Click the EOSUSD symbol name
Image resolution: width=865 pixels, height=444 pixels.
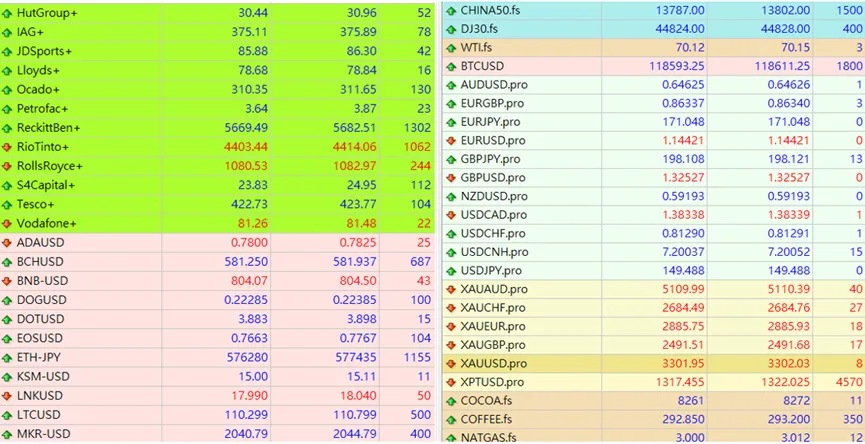[x=40, y=338]
